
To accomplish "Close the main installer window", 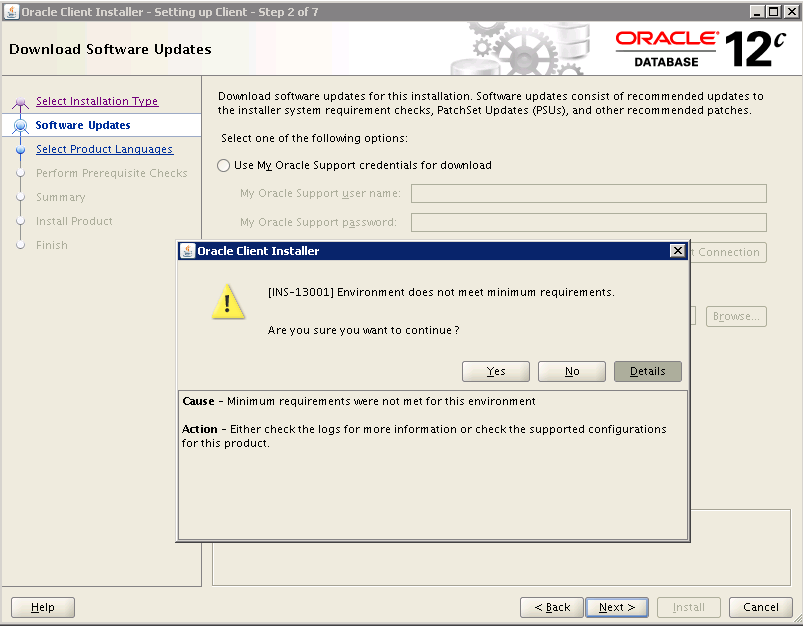I will tap(791, 12).
